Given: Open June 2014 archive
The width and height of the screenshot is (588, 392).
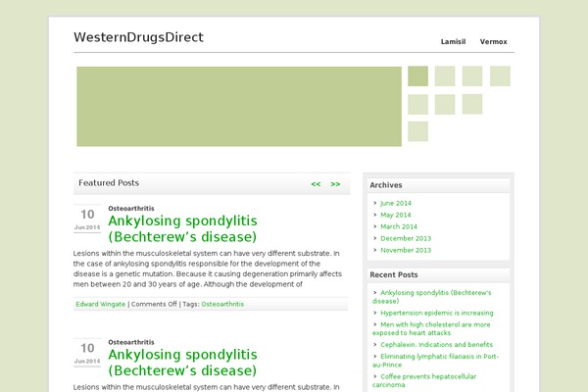Looking at the screenshot, I should point(396,203).
